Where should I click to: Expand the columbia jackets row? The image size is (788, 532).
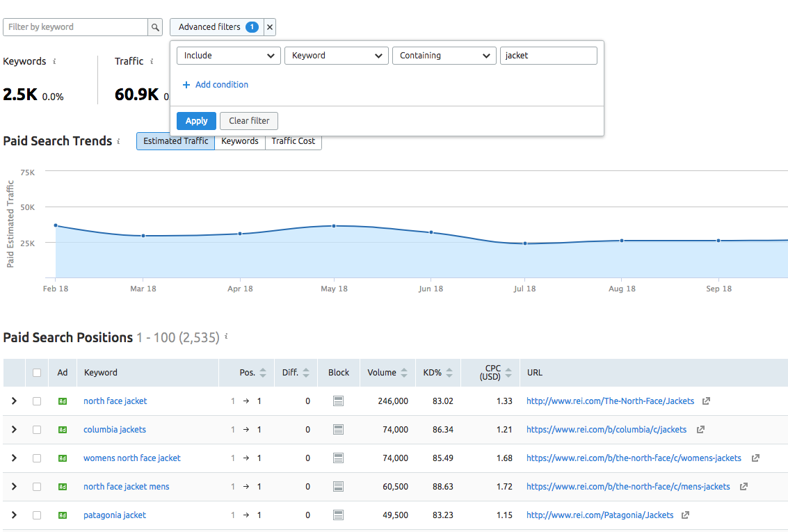(x=14, y=430)
